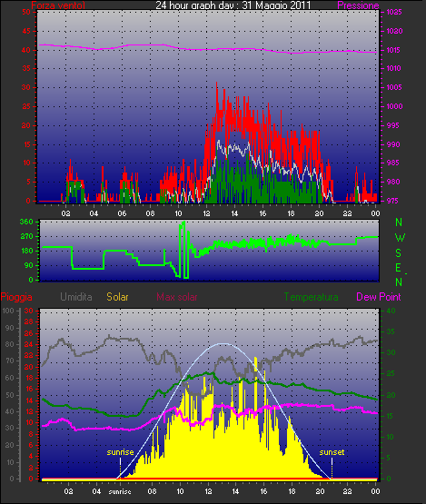This screenshot has width=426, height=504.
Task: Click the '1010' pressure axis value
Action: 394,68
